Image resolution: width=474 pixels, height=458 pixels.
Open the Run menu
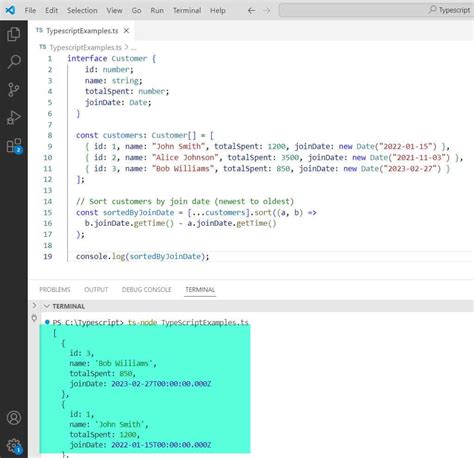click(x=157, y=11)
